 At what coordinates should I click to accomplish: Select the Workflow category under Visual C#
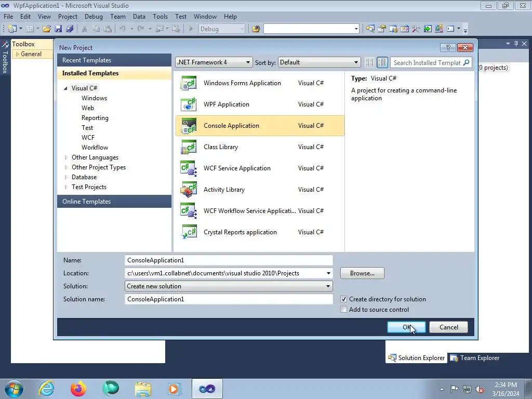(x=95, y=147)
